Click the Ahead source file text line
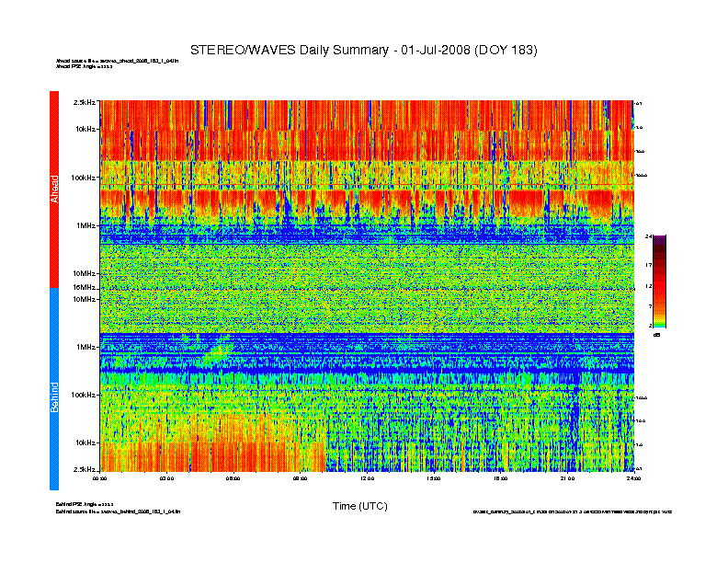The height and width of the screenshot is (563, 728). pyautogui.click(x=117, y=61)
